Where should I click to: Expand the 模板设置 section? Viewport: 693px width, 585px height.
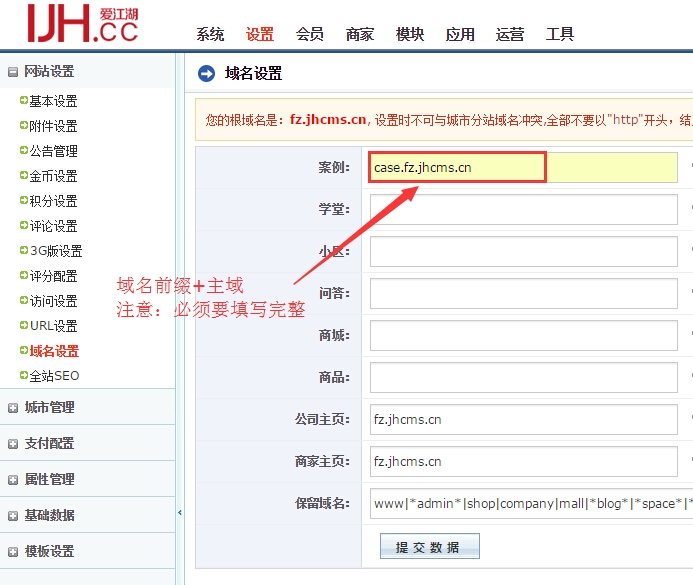pyautogui.click(x=13, y=552)
